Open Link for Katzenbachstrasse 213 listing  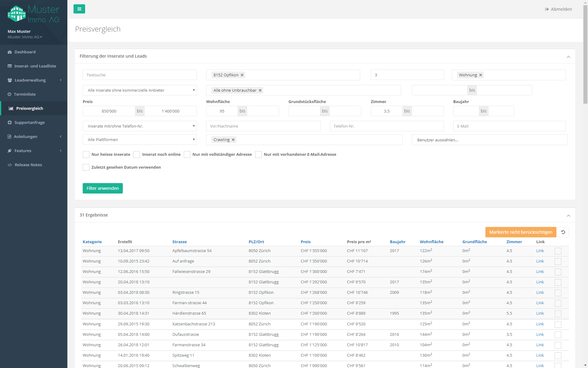[540, 324]
